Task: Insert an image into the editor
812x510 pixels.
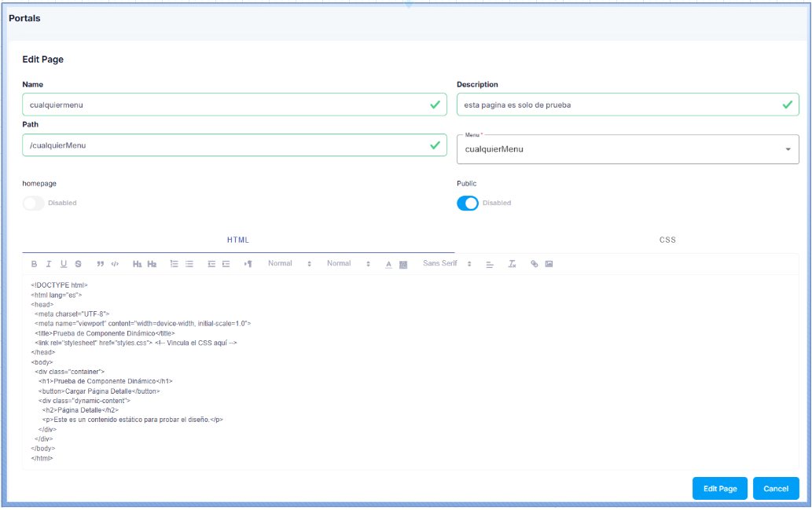Action: click(549, 264)
